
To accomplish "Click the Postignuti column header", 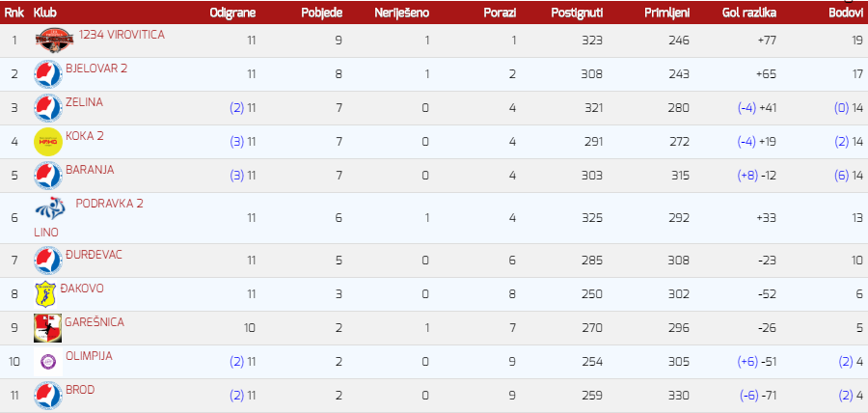I will point(577,13).
